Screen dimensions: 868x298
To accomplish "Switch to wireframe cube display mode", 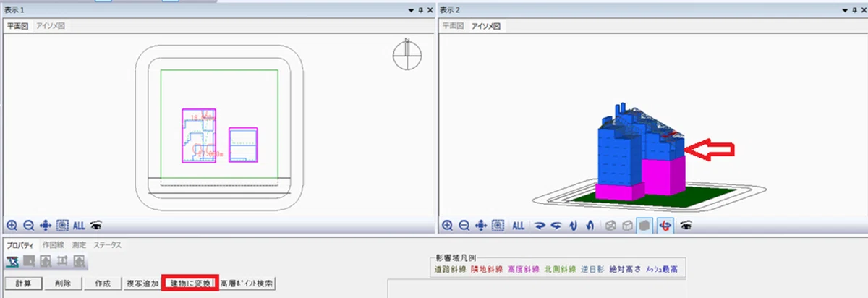I will 610,225.
